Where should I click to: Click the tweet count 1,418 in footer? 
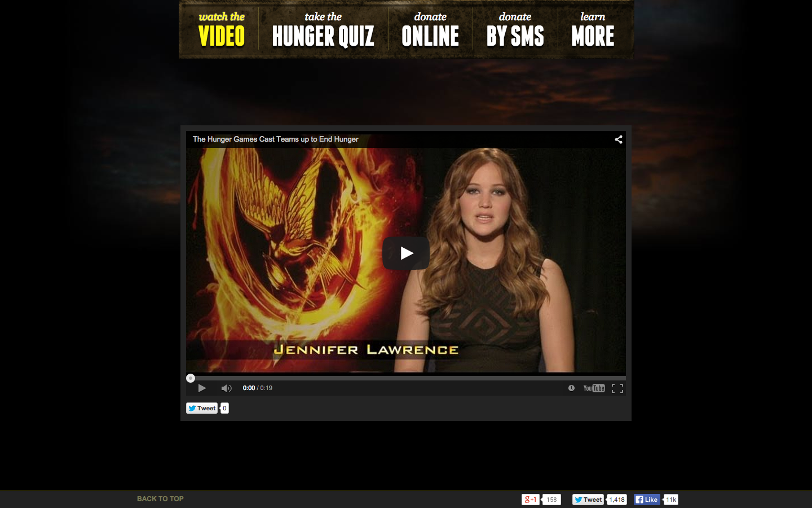tap(617, 500)
